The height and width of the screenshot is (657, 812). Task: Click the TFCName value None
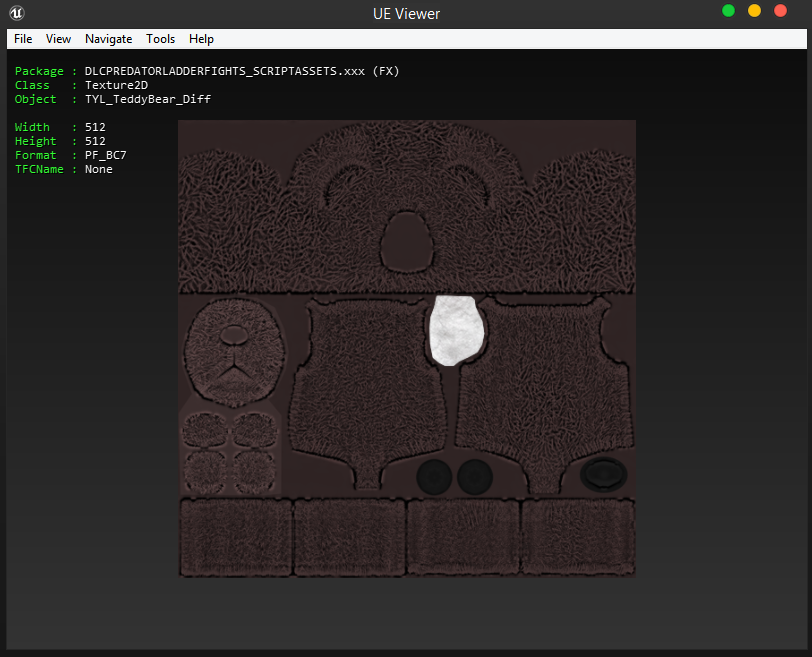click(x=98, y=169)
